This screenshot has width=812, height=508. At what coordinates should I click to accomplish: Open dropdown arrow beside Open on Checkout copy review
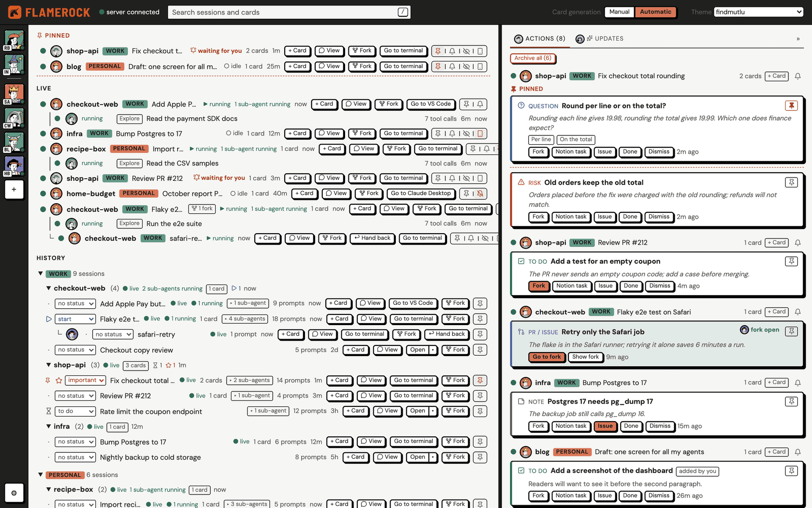point(433,350)
